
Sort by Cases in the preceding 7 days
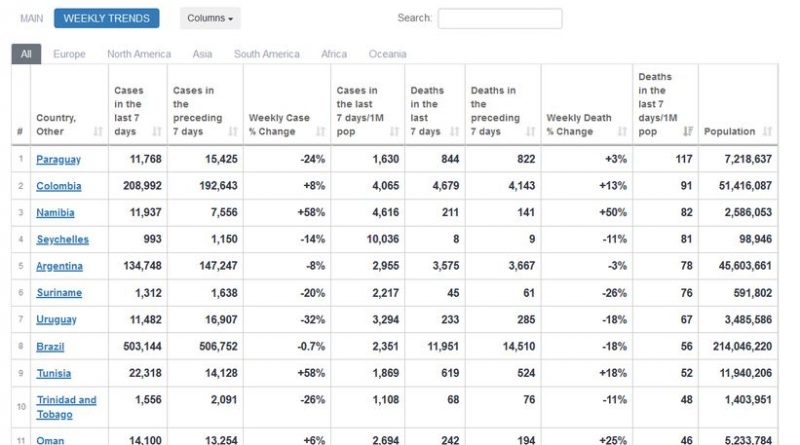click(x=232, y=132)
